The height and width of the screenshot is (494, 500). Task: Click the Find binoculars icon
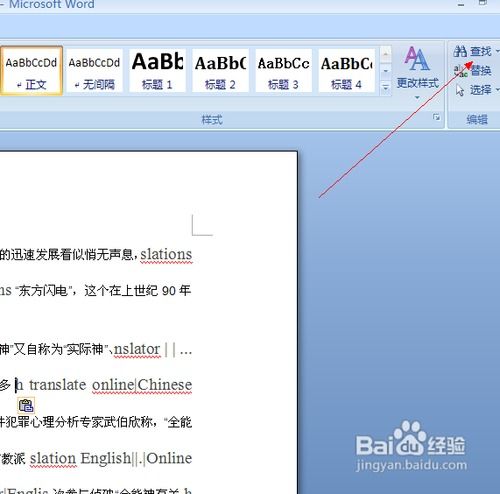(x=460, y=51)
